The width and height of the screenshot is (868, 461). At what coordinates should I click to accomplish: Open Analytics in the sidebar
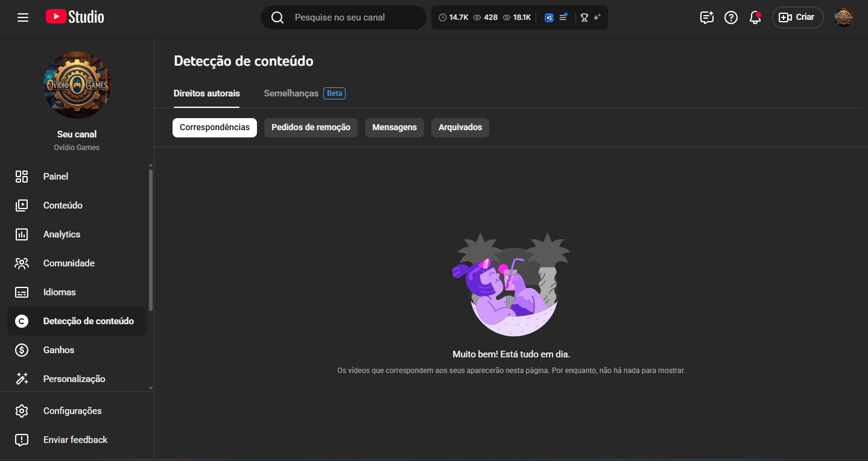(77, 234)
